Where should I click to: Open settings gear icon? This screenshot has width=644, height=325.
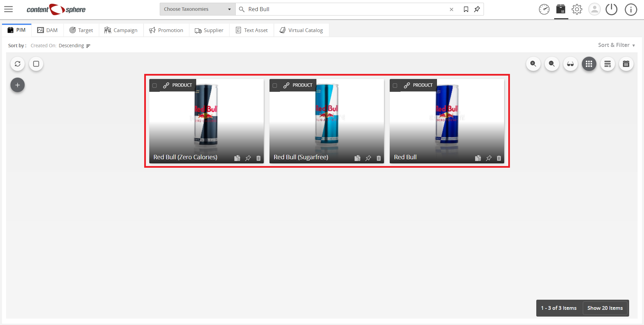click(x=577, y=9)
